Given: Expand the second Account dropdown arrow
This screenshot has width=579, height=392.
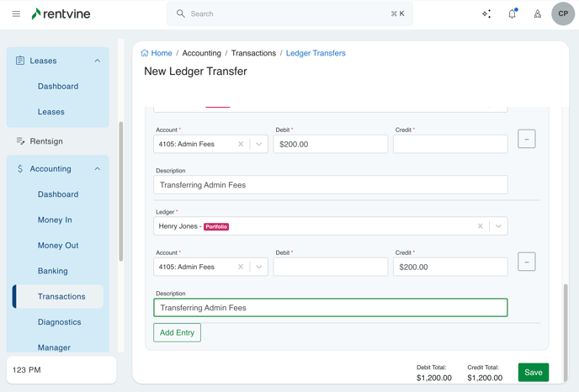Looking at the screenshot, I should (x=259, y=268).
